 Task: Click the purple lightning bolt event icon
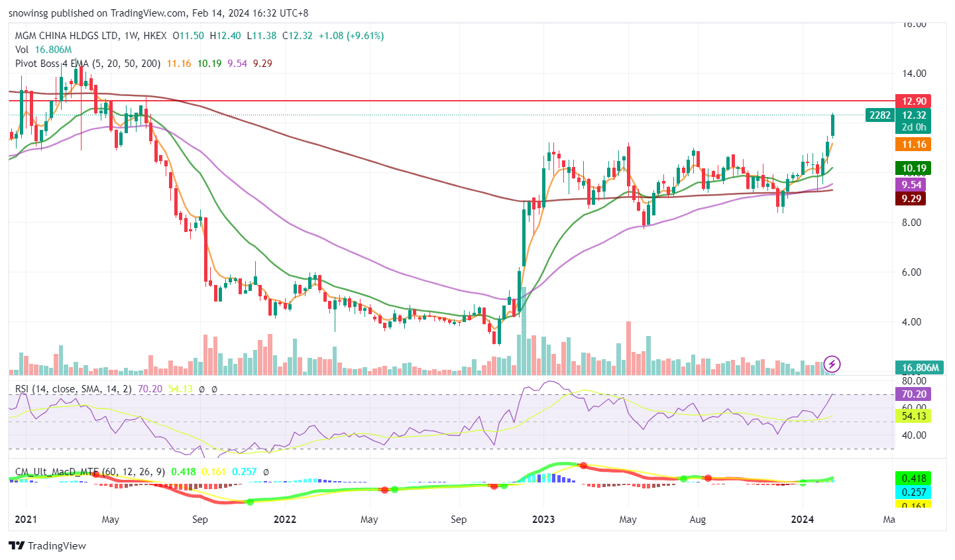(832, 364)
